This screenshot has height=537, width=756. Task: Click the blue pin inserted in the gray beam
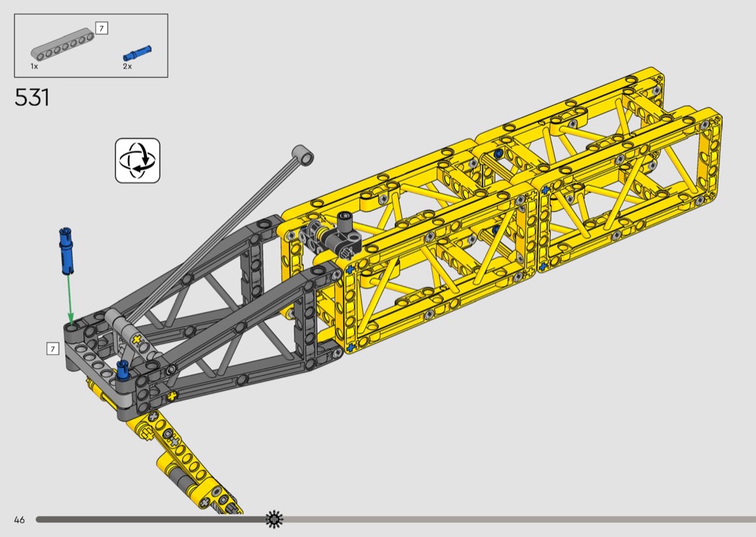pos(123,369)
